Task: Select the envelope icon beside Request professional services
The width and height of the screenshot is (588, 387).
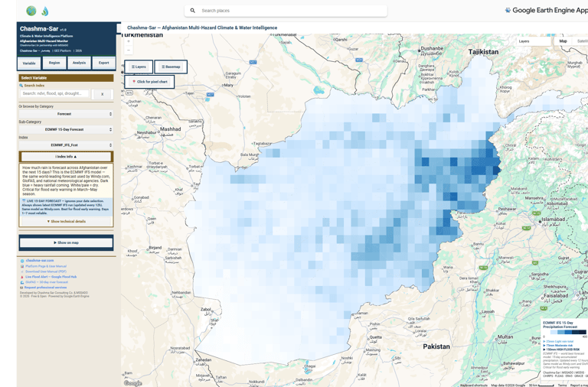Action: [22, 288]
